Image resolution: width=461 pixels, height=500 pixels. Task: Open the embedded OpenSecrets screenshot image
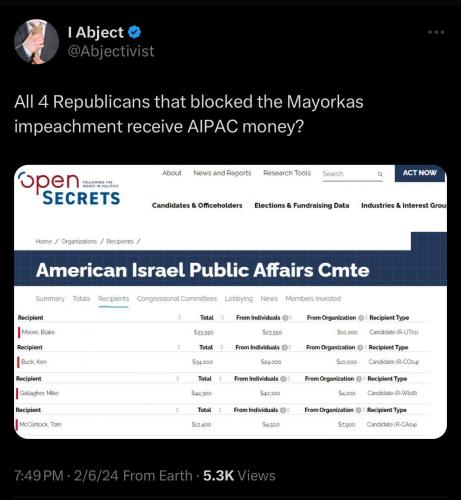click(230, 302)
